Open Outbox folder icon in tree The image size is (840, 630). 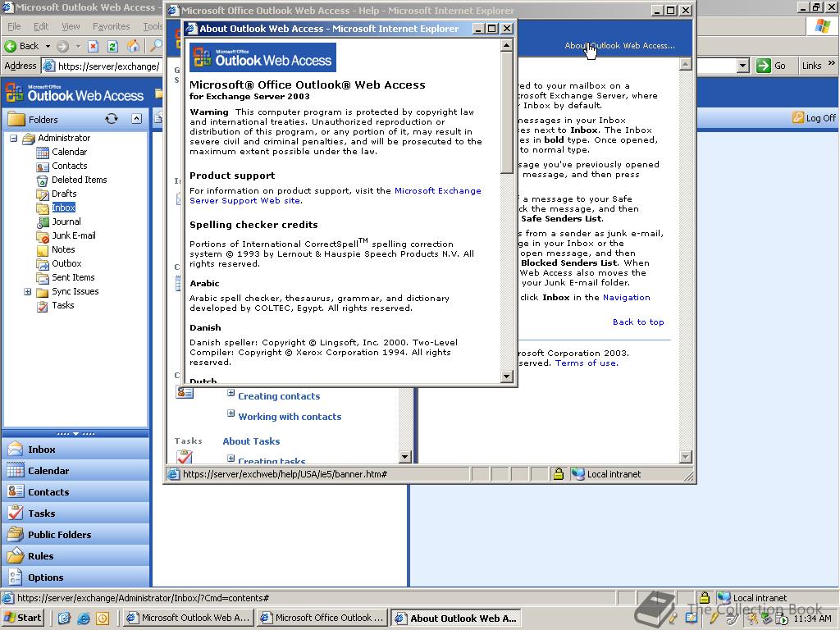43,263
